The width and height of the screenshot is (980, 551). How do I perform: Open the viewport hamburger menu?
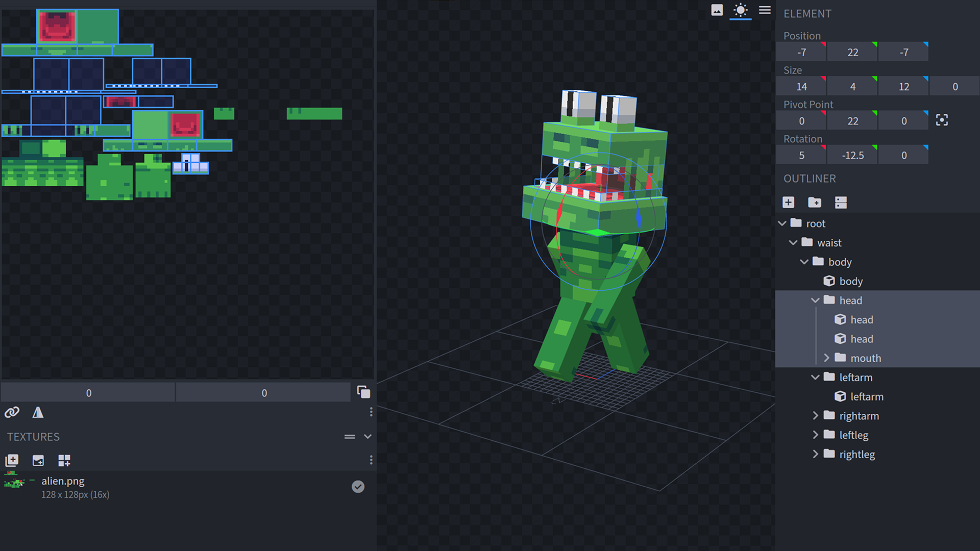(x=765, y=10)
